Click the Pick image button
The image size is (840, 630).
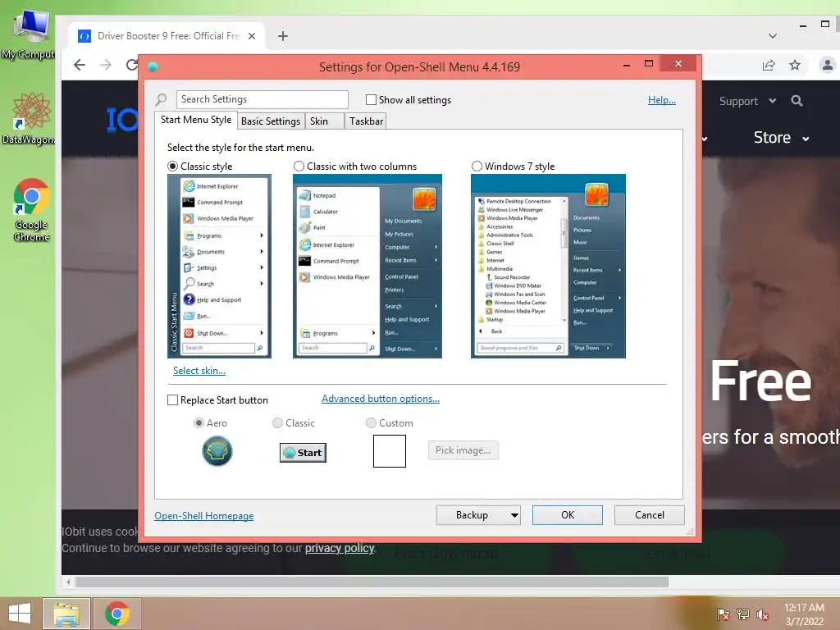coord(463,450)
